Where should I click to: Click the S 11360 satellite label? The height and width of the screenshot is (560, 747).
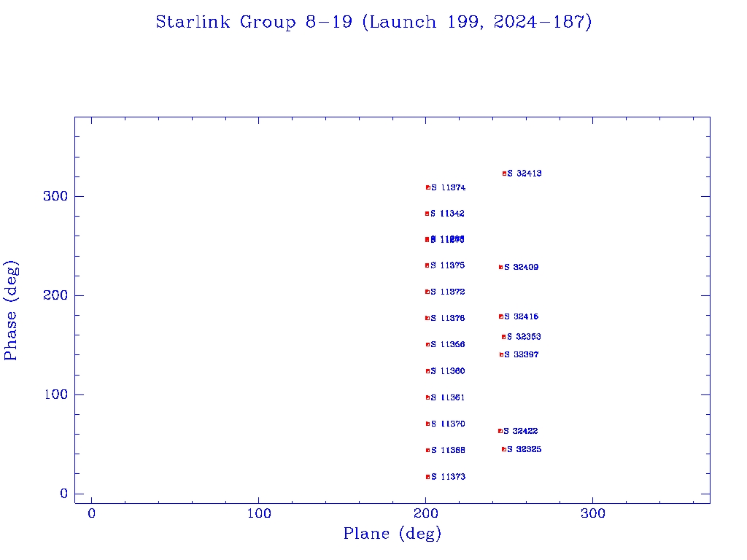coord(447,371)
